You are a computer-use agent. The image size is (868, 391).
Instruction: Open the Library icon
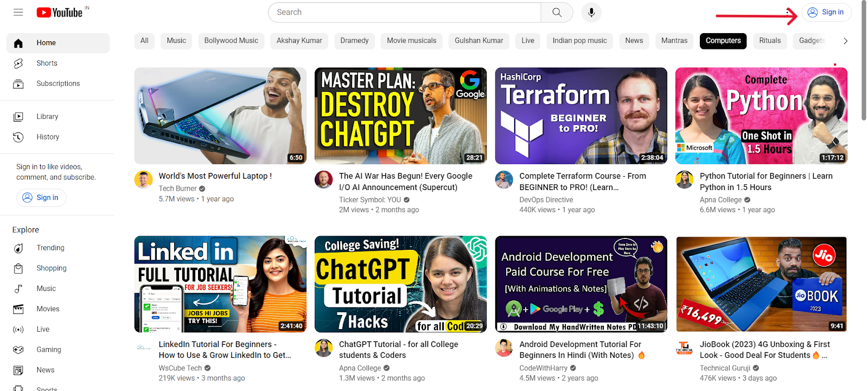18,117
